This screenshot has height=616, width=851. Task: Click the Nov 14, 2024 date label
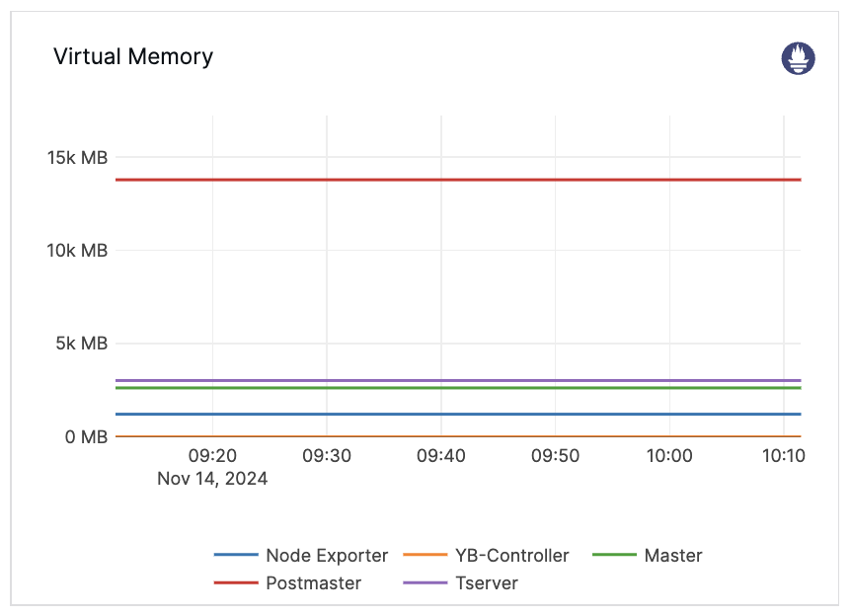click(212, 479)
